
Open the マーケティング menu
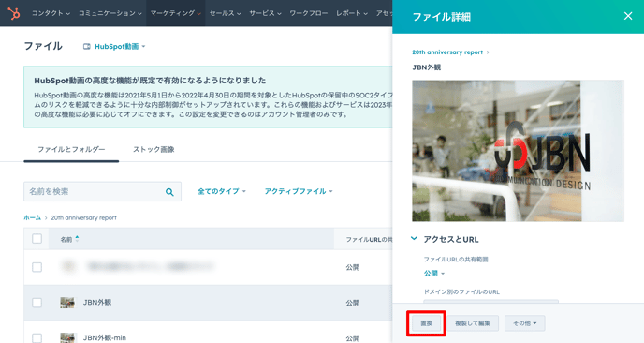(175, 13)
